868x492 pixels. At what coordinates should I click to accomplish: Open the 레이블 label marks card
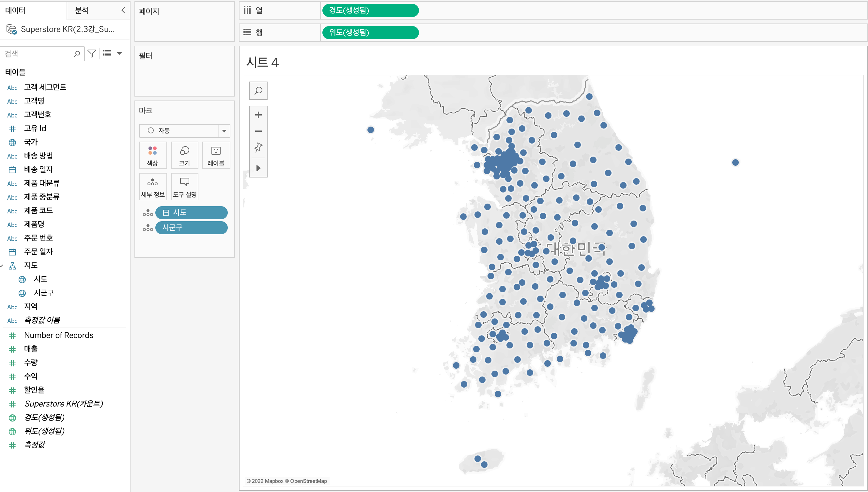click(216, 155)
